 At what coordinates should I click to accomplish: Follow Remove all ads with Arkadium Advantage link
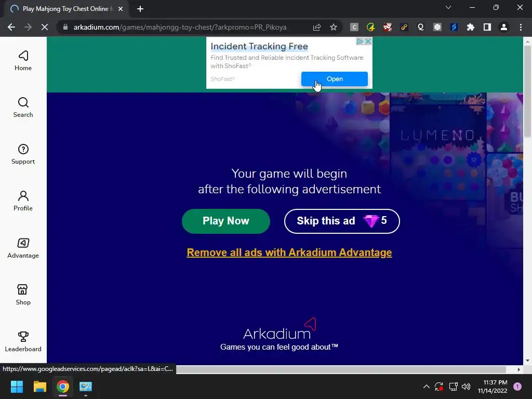pyautogui.click(x=289, y=252)
